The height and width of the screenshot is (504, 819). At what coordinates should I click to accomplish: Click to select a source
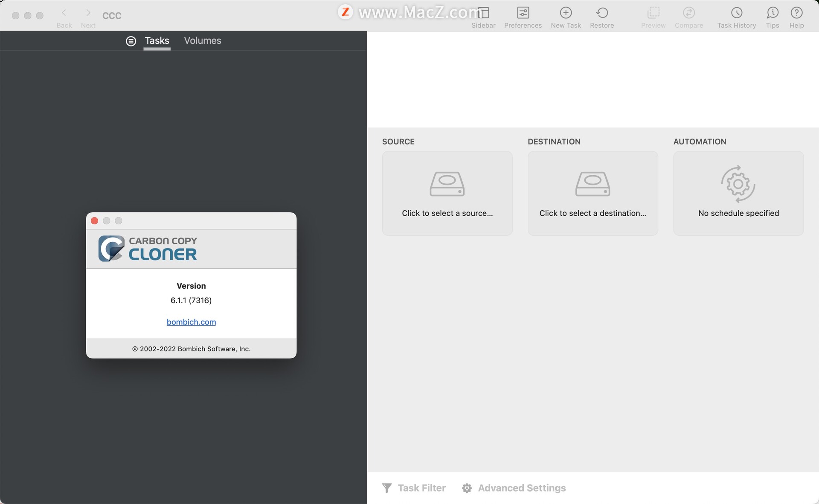click(447, 193)
